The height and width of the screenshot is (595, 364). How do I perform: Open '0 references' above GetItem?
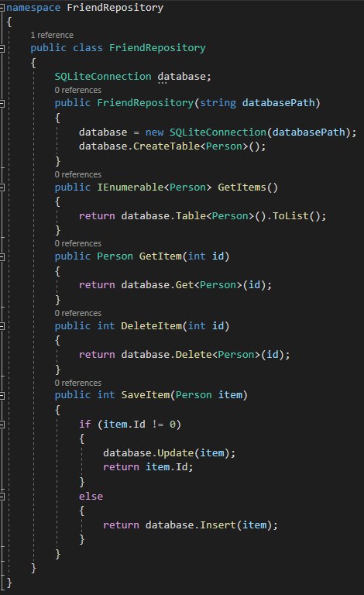pyautogui.click(x=77, y=243)
